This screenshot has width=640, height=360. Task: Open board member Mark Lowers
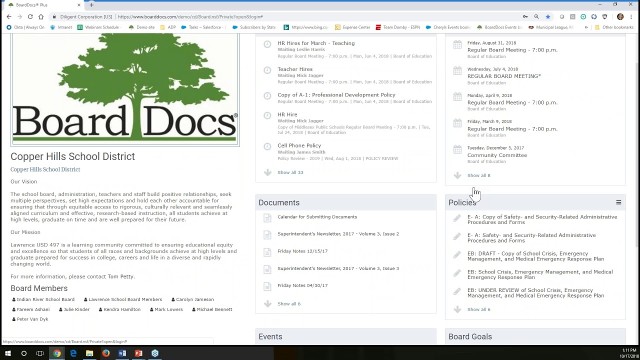pos(166,309)
